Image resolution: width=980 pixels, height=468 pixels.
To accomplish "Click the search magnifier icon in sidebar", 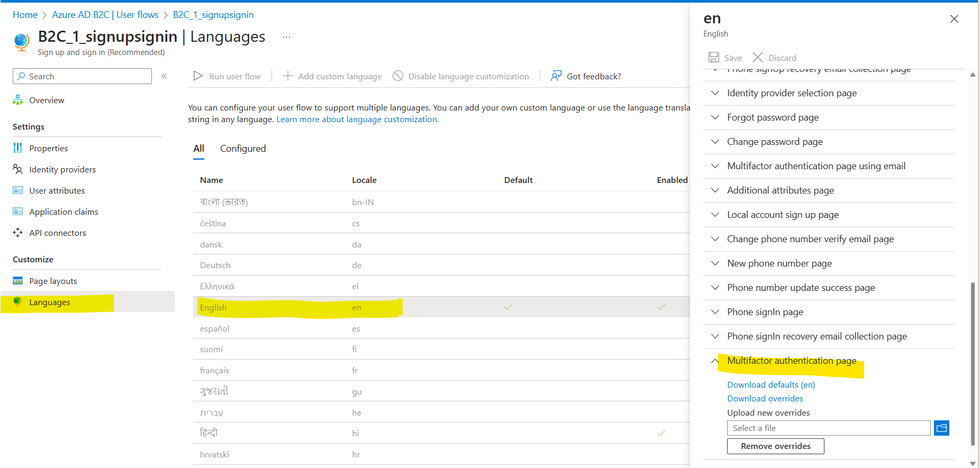I will [21, 76].
